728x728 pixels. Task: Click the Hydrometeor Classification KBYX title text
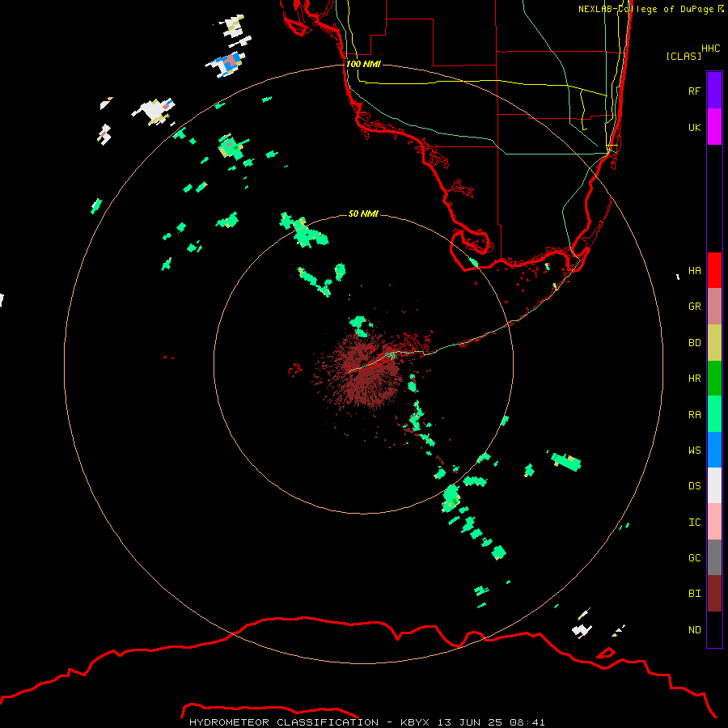(x=366, y=722)
